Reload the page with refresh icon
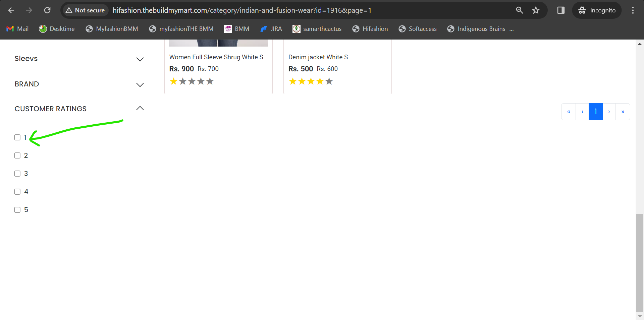This screenshot has height=320, width=644. coord(47,10)
